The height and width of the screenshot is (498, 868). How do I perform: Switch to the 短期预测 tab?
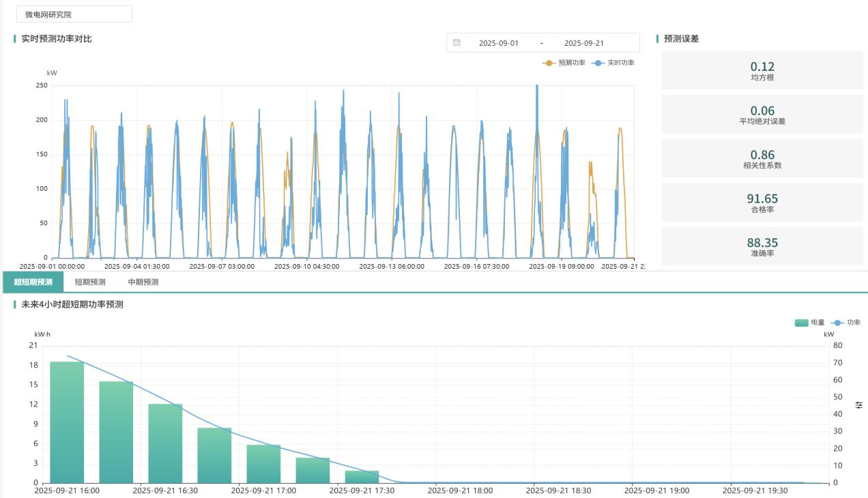[x=90, y=282]
